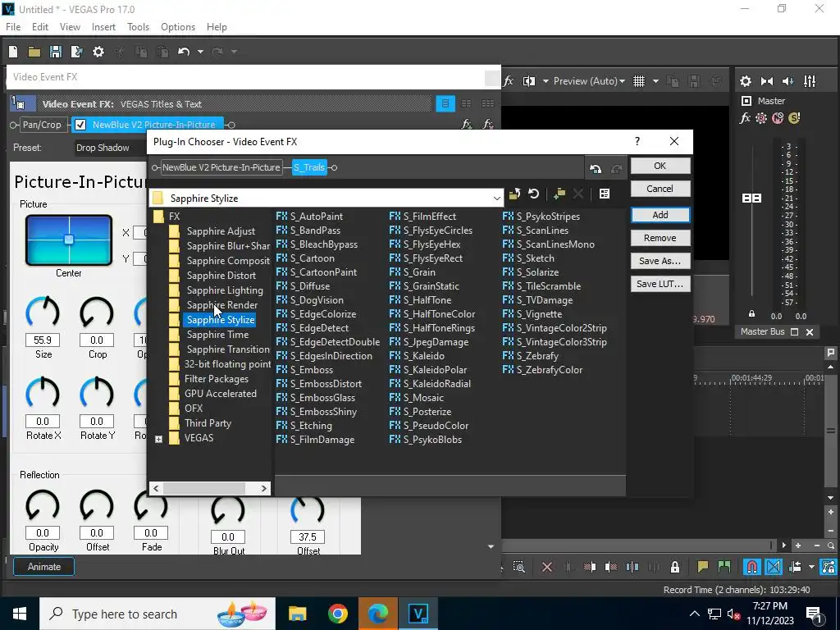Save the project with the floppy disk icon
The width and height of the screenshot is (840, 630).
pos(56,52)
